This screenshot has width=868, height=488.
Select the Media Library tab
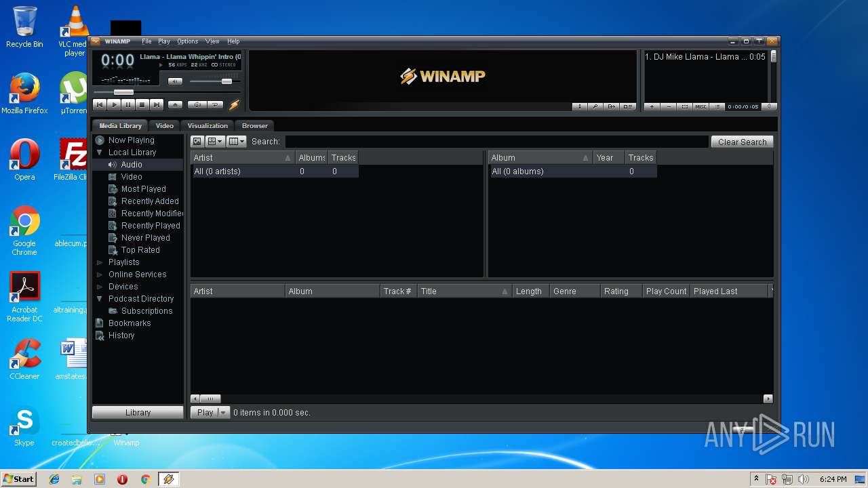click(121, 125)
